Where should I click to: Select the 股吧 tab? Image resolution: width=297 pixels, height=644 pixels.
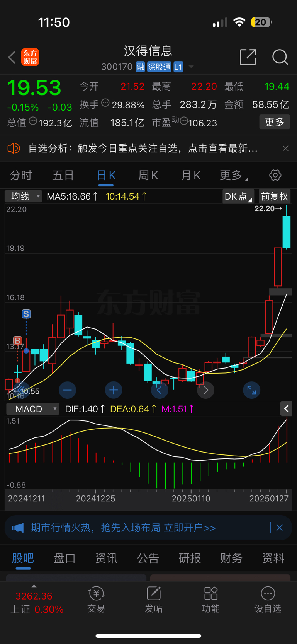pos(23,558)
